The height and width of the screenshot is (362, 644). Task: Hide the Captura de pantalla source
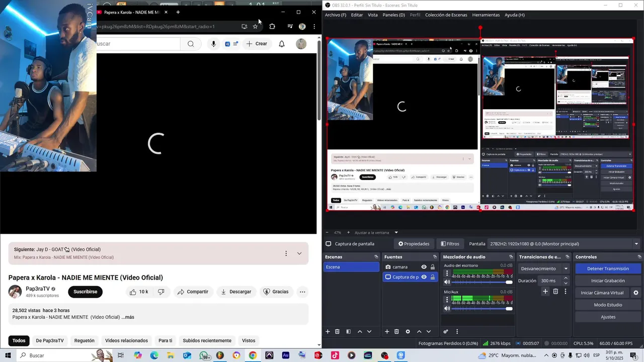coord(424,277)
